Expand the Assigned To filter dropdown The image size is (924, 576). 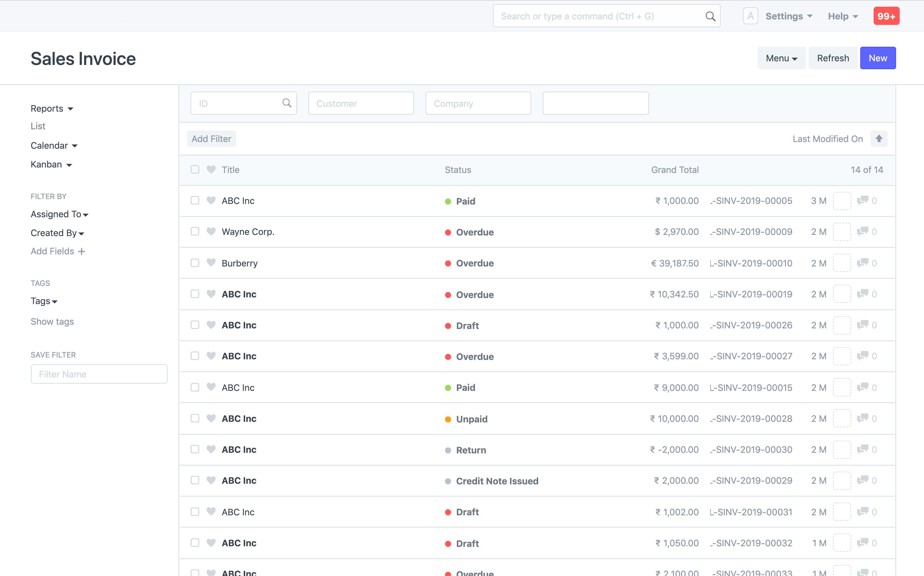(59, 215)
